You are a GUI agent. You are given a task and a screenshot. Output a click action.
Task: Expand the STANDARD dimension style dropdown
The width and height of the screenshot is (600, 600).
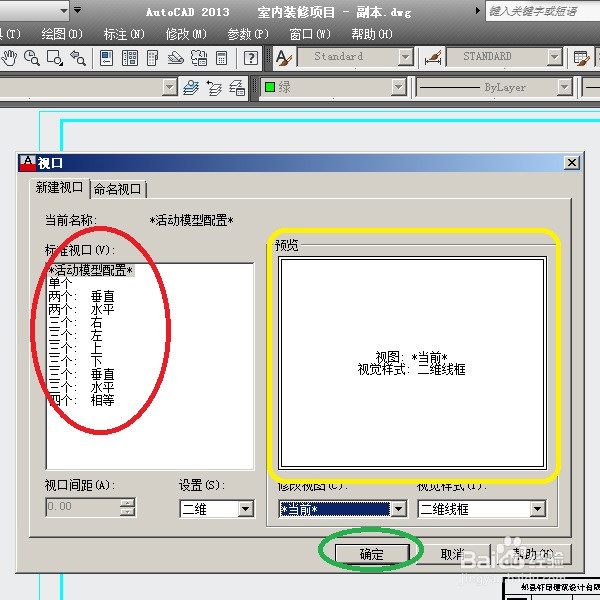coord(554,58)
